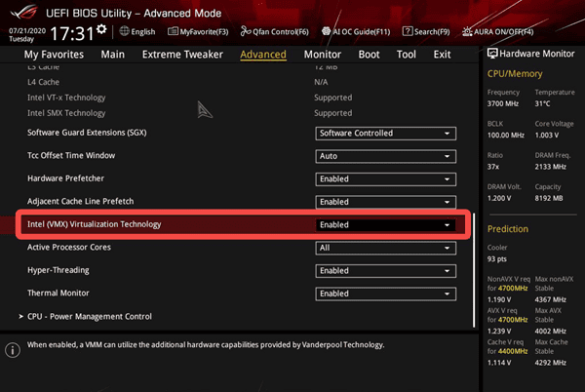Click the 8192 MB capacity value
The width and height of the screenshot is (585, 392).
[x=549, y=198]
